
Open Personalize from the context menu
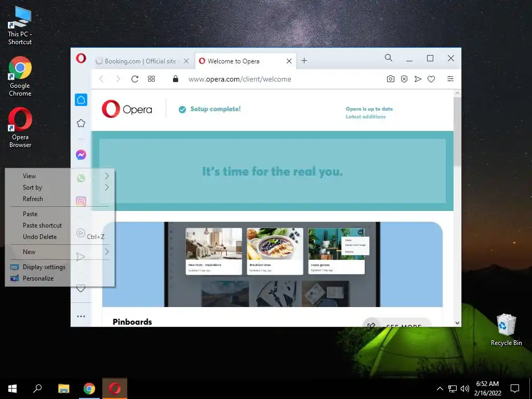60,278
